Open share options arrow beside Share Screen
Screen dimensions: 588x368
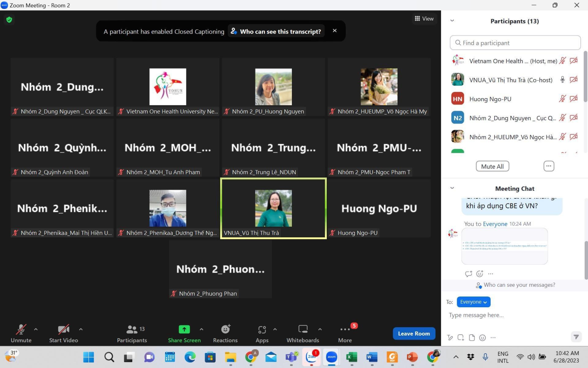[201, 329]
